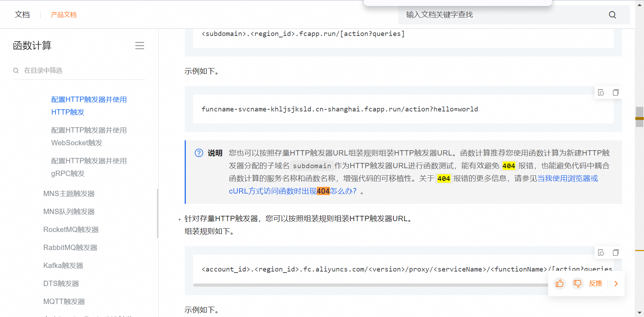Click the 说明 question mark icon

click(x=199, y=153)
